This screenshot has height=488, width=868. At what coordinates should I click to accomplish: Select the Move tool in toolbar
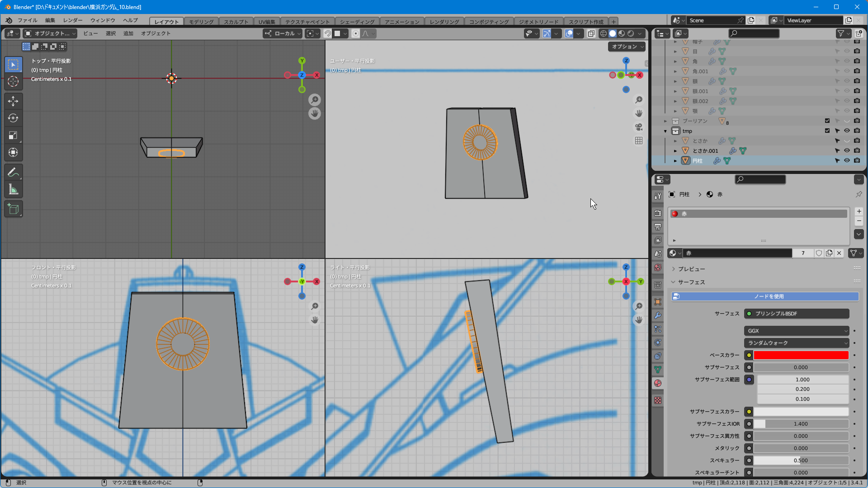tap(13, 101)
